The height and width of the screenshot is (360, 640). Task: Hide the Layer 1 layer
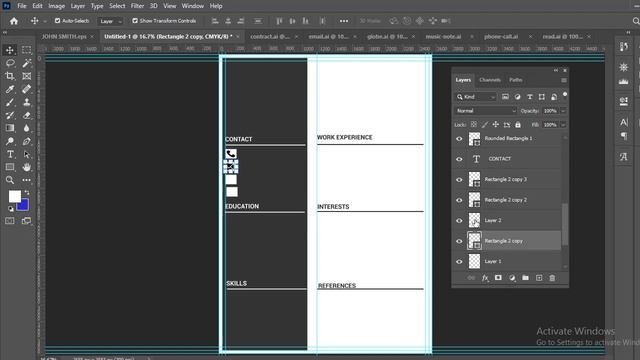click(459, 262)
